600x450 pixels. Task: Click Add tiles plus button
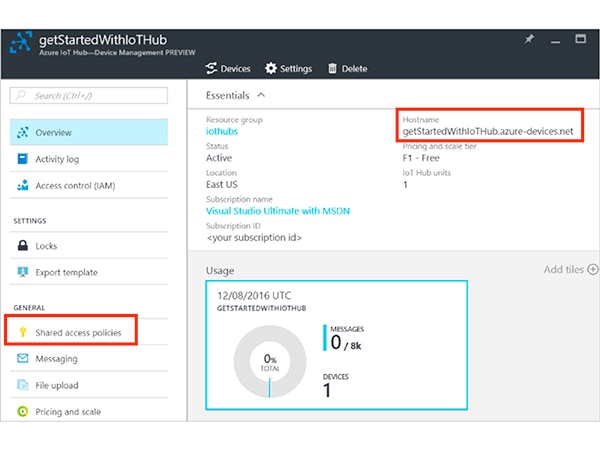[x=592, y=269]
